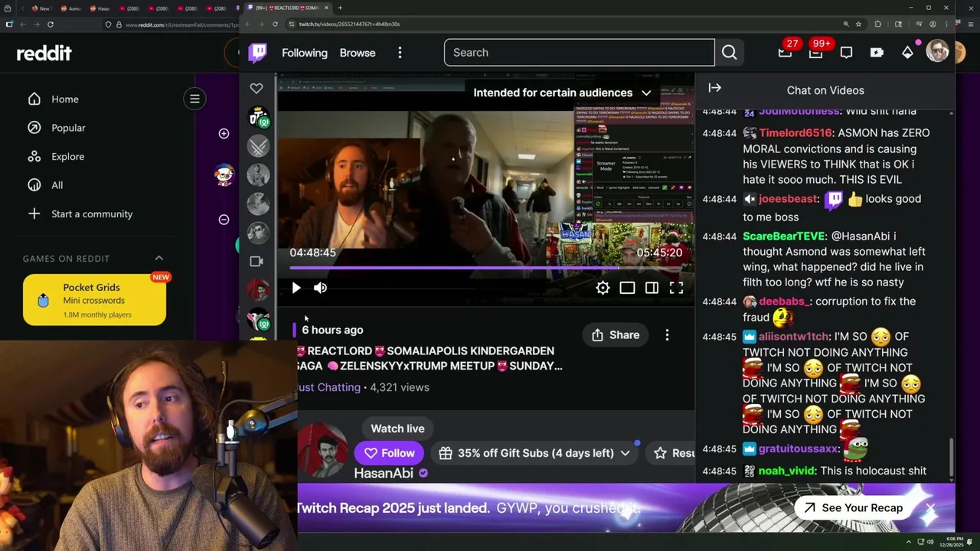Open the video player settings gear

pos(603,288)
